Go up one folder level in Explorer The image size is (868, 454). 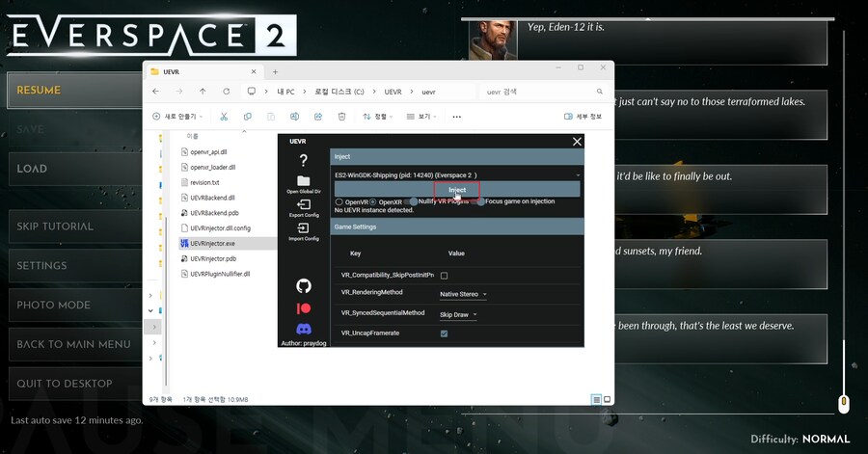[203, 92]
